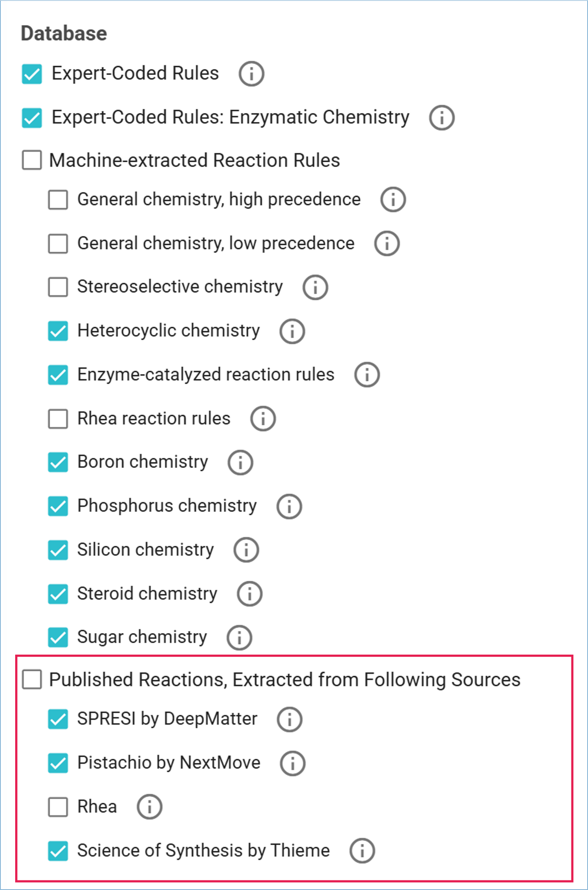Enable the Rhea published source checkbox
The height and width of the screenshot is (890, 588).
click(x=58, y=807)
